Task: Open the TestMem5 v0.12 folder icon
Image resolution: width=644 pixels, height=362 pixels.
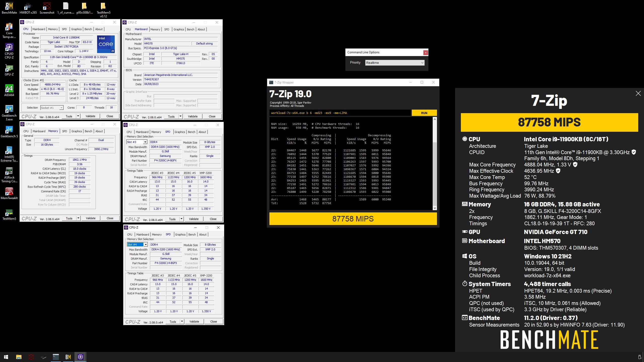Action: [x=103, y=10]
